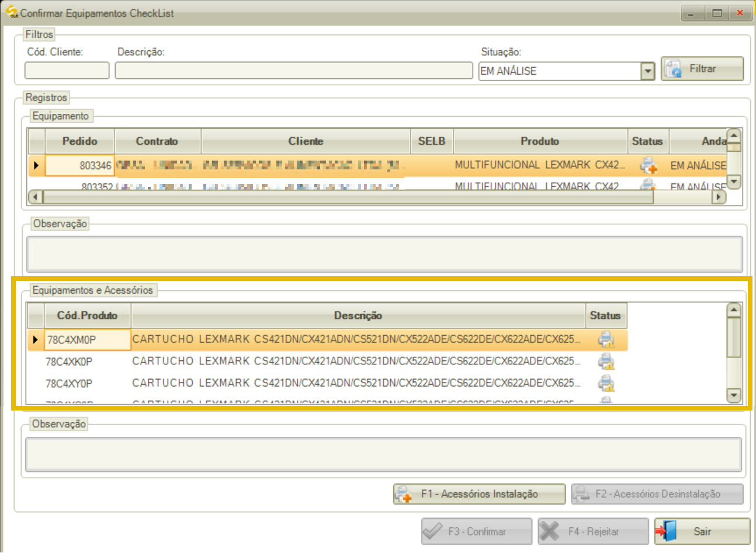Click description of 78C4XK0P cartridge
This screenshot has width=756, height=553.
click(356, 361)
